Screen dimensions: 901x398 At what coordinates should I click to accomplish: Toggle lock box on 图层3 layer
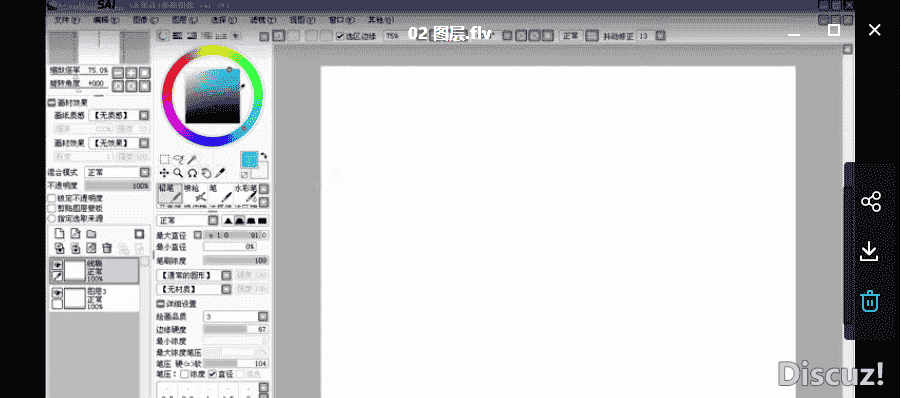coord(57,304)
